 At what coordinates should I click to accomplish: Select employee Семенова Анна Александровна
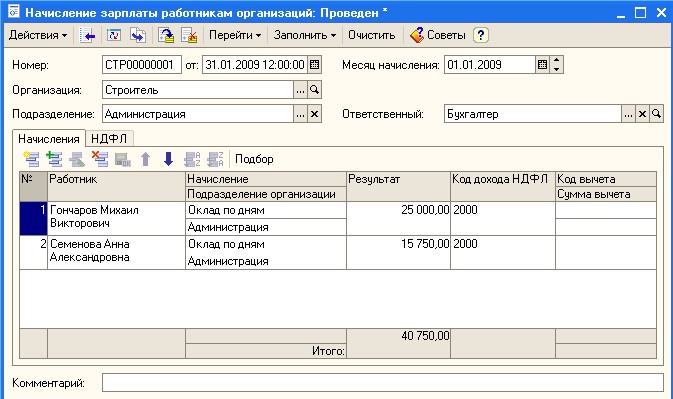[116, 252]
